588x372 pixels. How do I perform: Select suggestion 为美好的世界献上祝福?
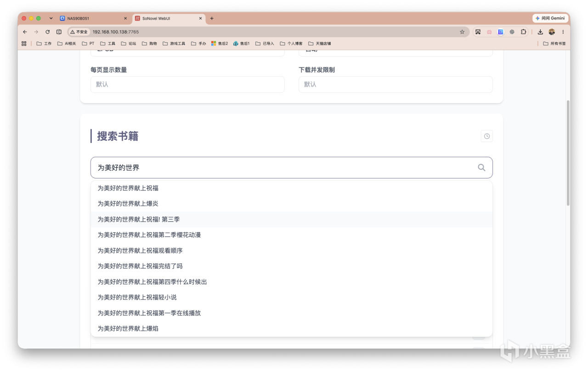click(291, 188)
